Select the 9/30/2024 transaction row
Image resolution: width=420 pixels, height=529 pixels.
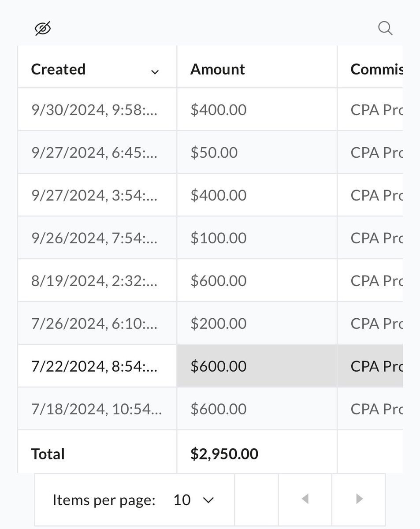click(x=210, y=109)
